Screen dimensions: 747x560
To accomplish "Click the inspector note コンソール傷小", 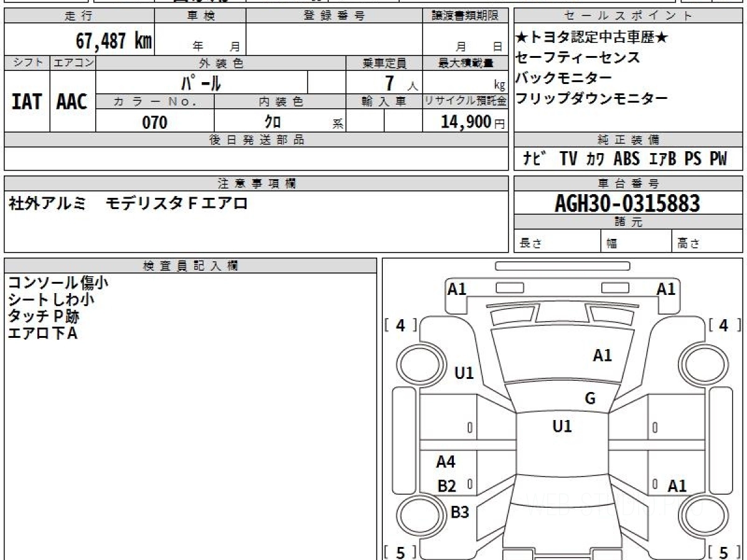I will click(58, 283).
